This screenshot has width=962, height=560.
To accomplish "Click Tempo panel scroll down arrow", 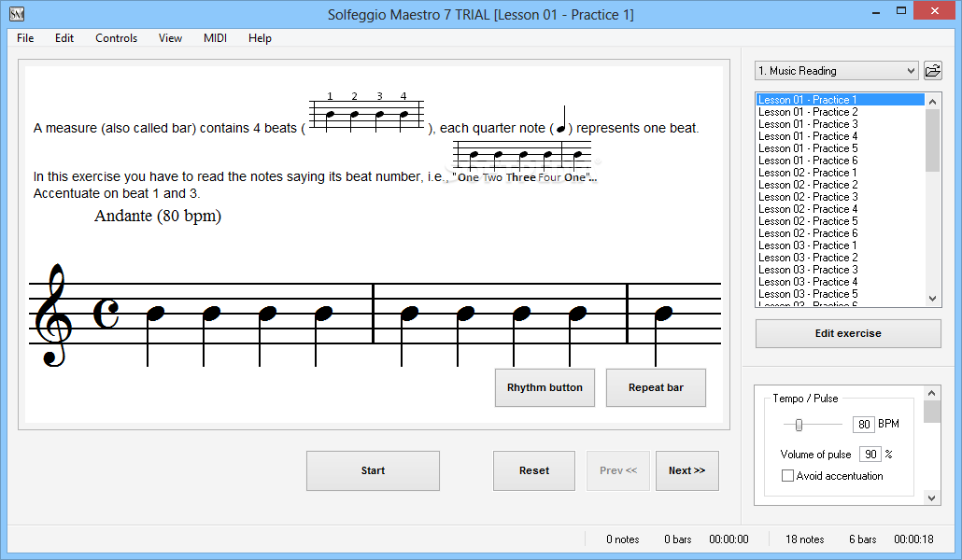I will click(x=931, y=498).
